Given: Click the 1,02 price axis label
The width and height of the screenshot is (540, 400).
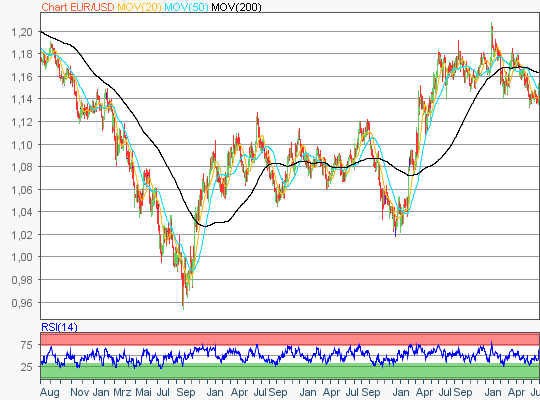Looking at the screenshot, I should [x=22, y=235].
